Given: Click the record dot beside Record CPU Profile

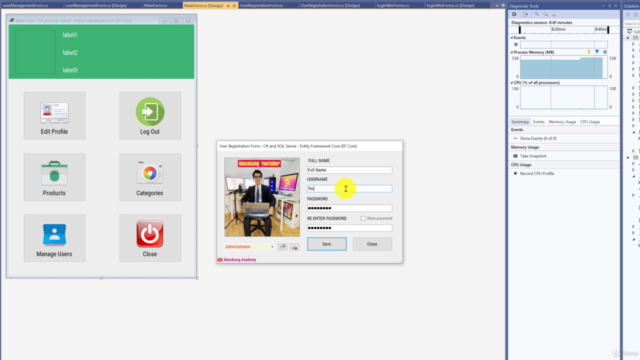Looking at the screenshot, I should (x=515, y=173).
